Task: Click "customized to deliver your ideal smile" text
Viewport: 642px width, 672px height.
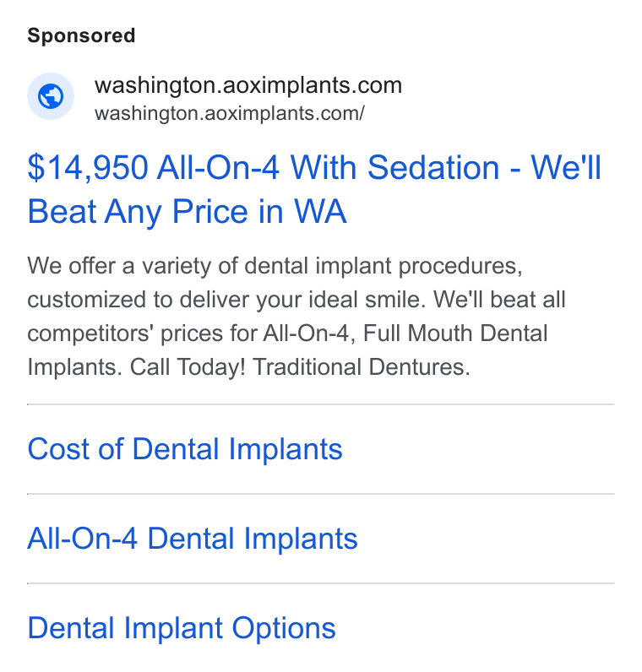Action: [226, 300]
